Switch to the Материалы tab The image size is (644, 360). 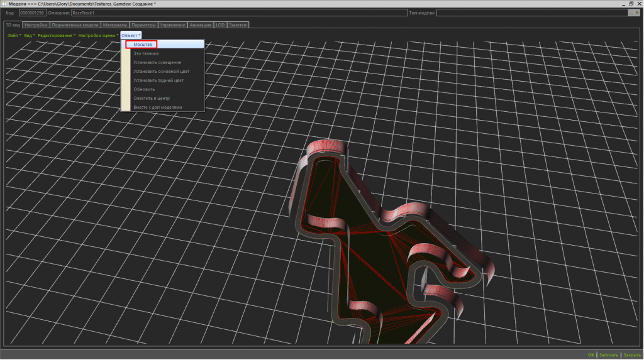[115, 25]
